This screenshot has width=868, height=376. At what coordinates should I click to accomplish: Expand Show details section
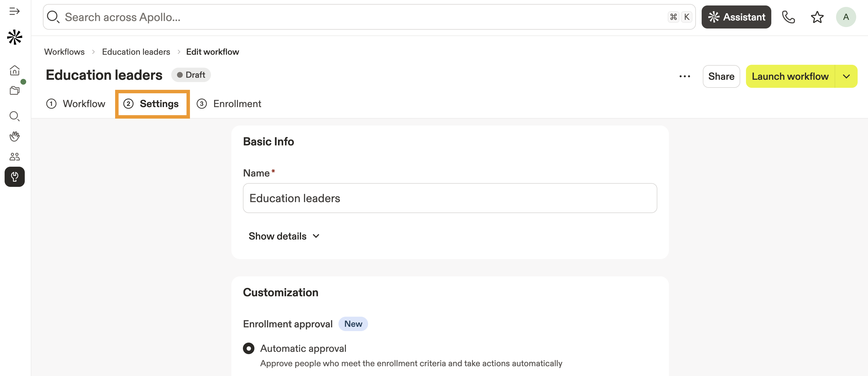click(x=284, y=236)
